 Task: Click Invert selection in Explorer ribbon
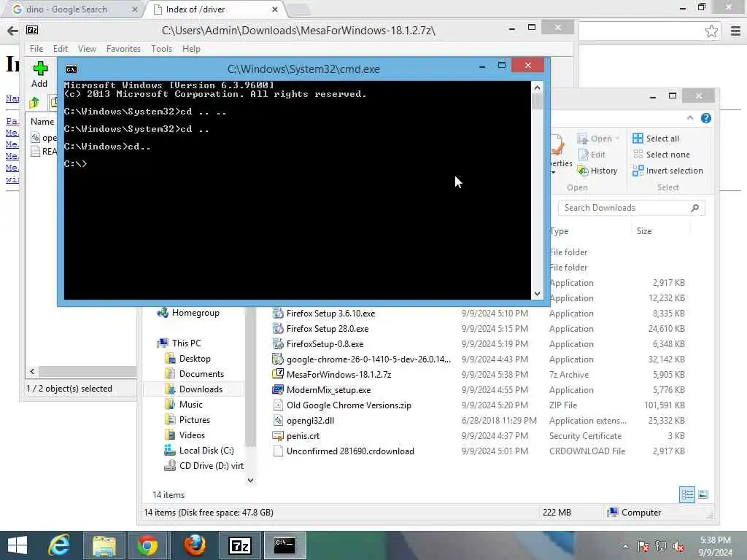(x=667, y=171)
